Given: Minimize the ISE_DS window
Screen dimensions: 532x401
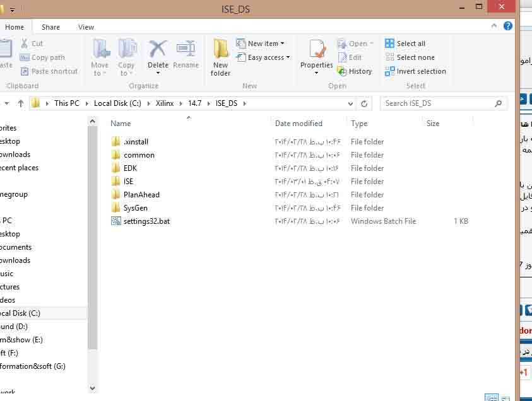Looking at the screenshot, I should [462, 8].
